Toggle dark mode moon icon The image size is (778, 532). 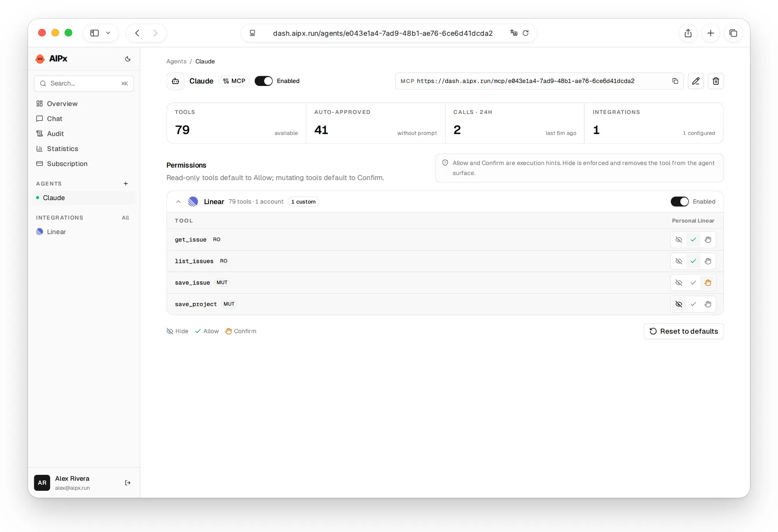(x=128, y=59)
